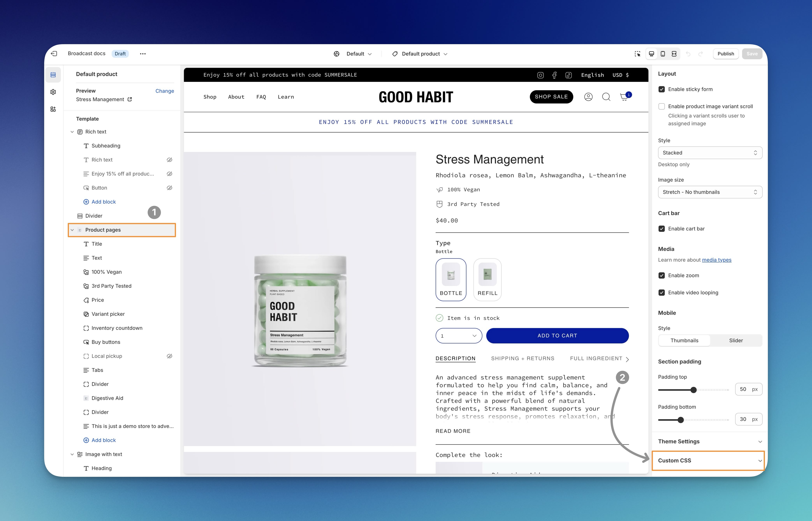Viewport: 812px width, 521px height.
Task: Click the search icon in store header
Action: click(606, 97)
